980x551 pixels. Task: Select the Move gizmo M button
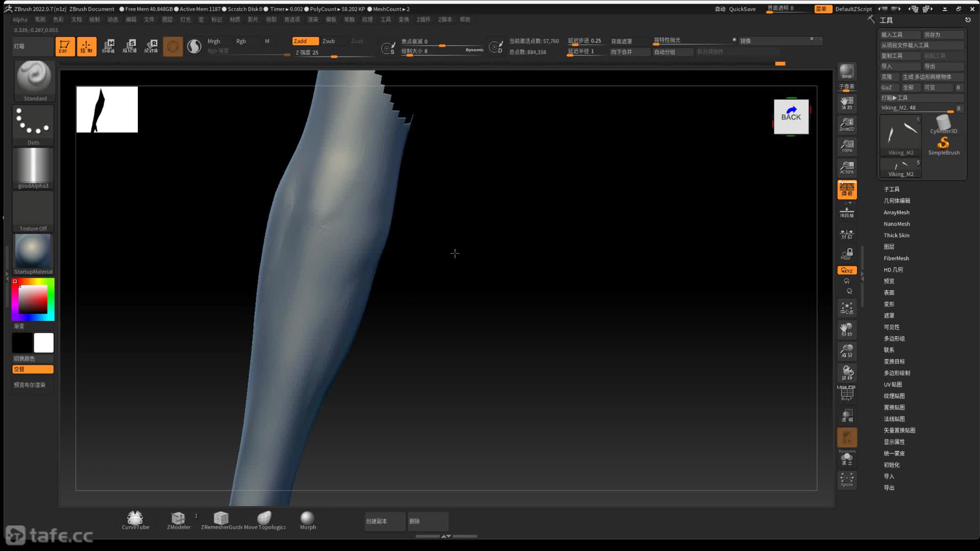click(x=108, y=46)
